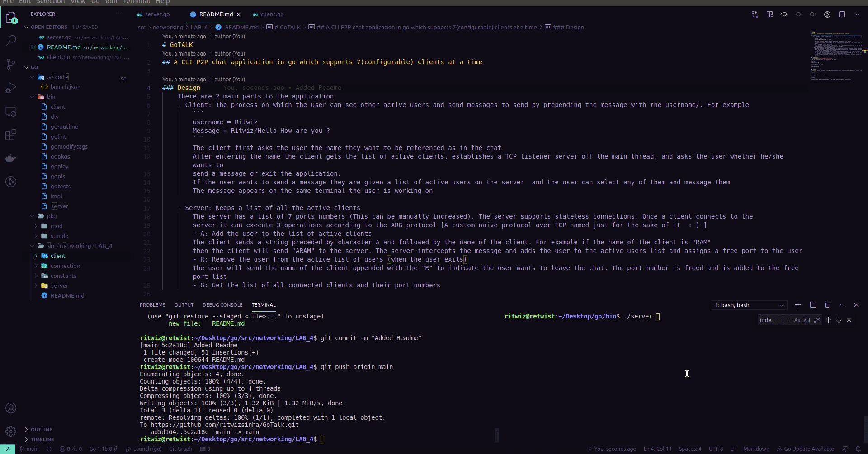
Task: Open the notifications bell in status bar
Action: 858,449
